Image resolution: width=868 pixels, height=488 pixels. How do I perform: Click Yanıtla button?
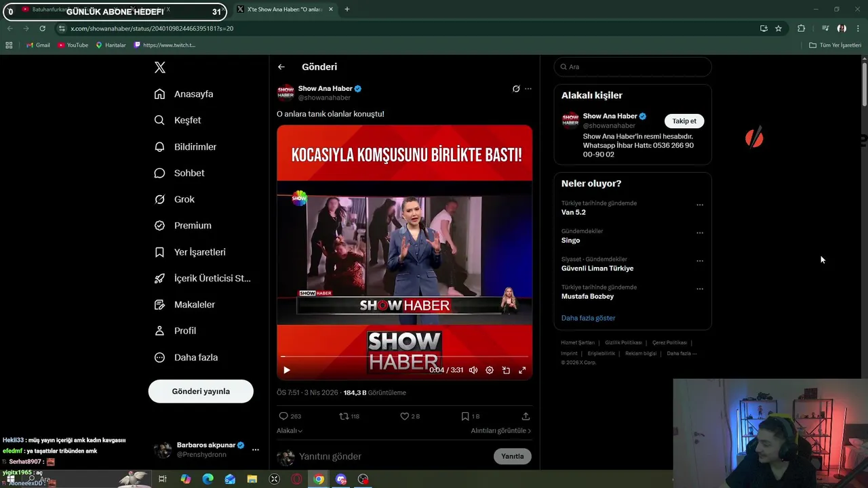[513, 456]
